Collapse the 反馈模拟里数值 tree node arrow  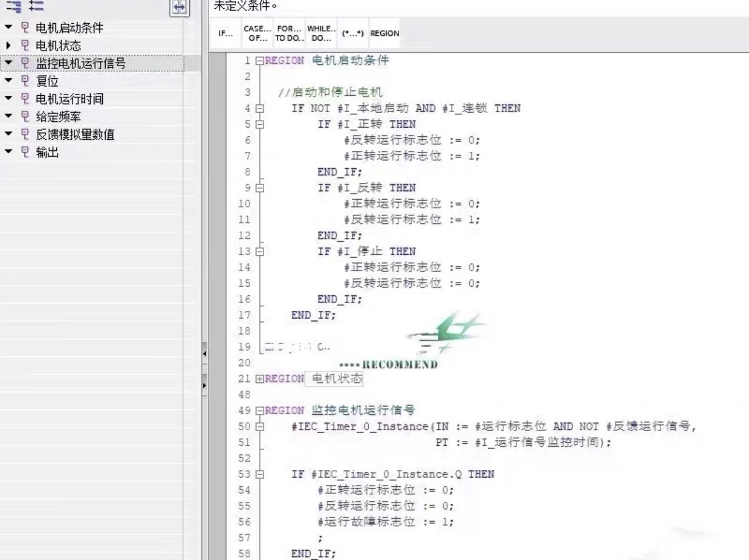click(8, 134)
